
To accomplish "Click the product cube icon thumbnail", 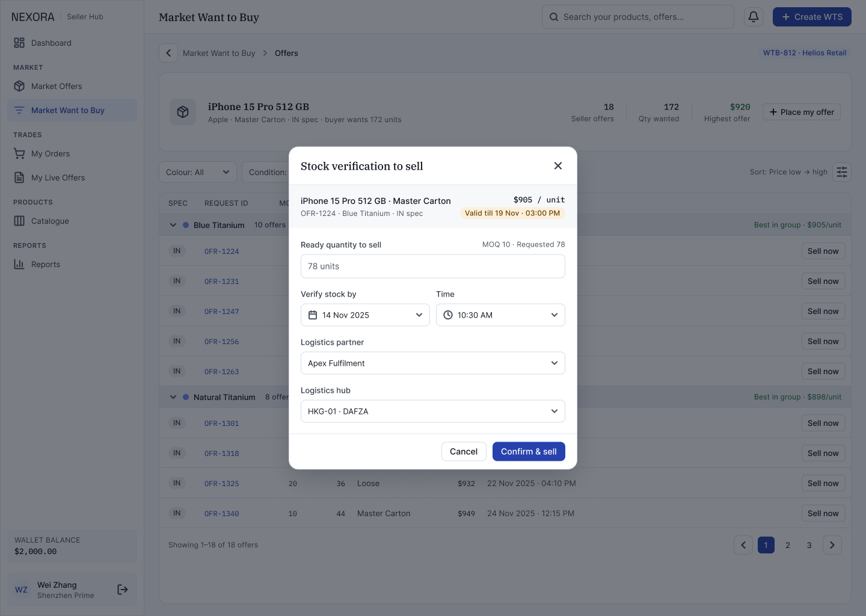I will pos(183,112).
